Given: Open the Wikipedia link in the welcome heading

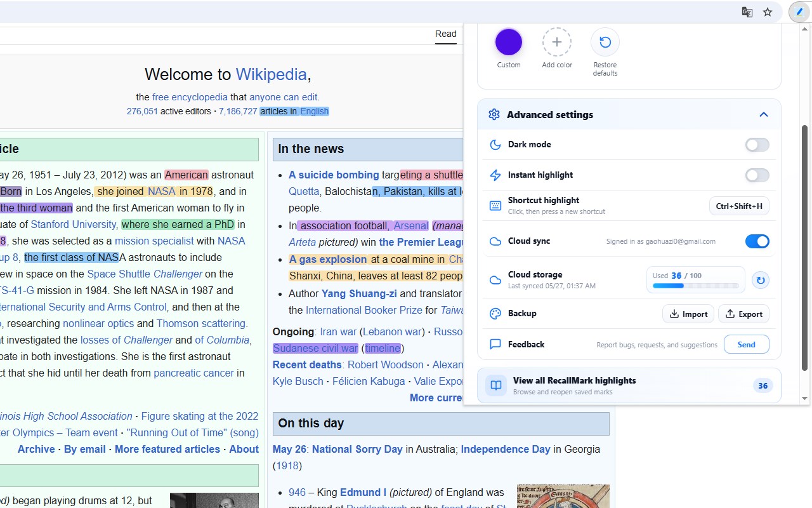Looking at the screenshot, I should coord(272,74).
